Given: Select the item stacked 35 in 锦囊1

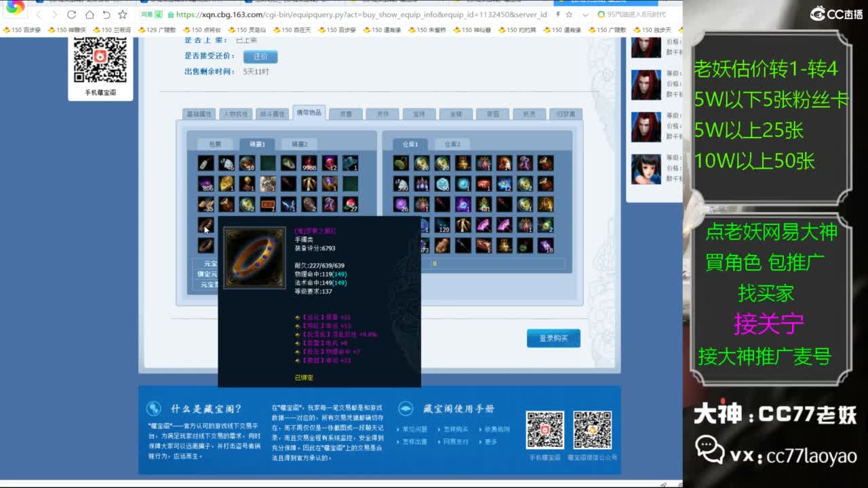Looking at the screenshot, I should (206, 204).
